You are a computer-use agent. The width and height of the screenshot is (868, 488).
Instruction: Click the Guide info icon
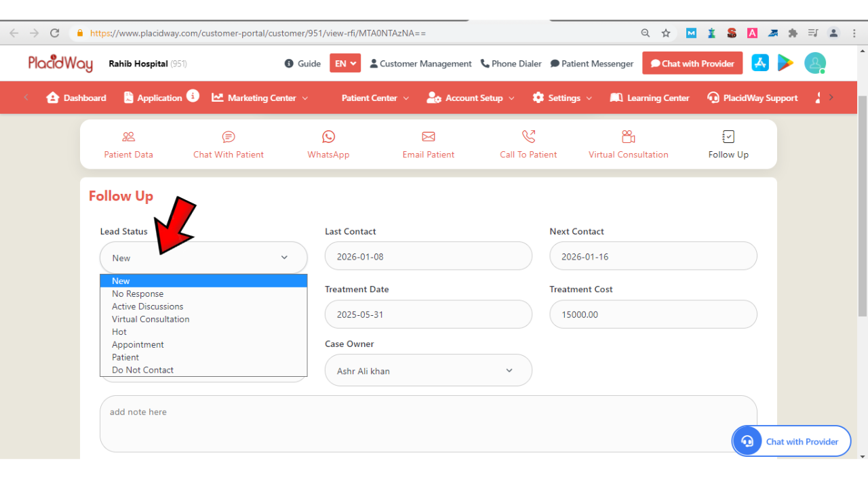290,63
